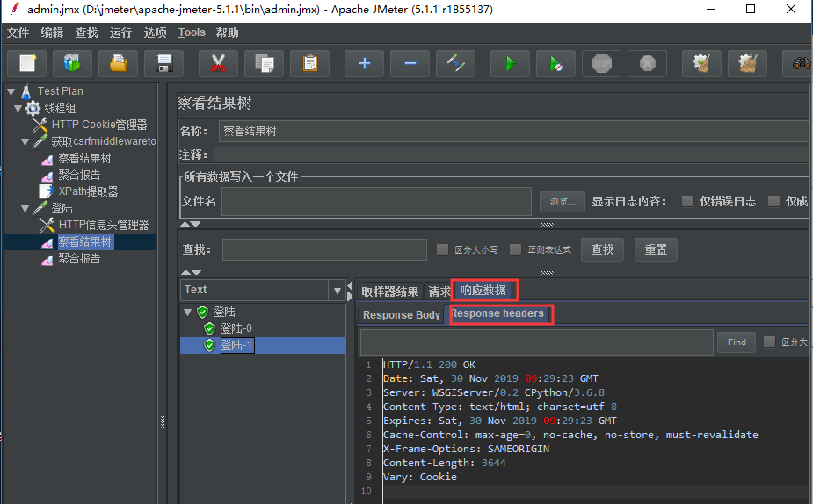Switch to 请求 tab
This screenshot has height=504, width=813.
pyautogui.click(x=439, y=292)
